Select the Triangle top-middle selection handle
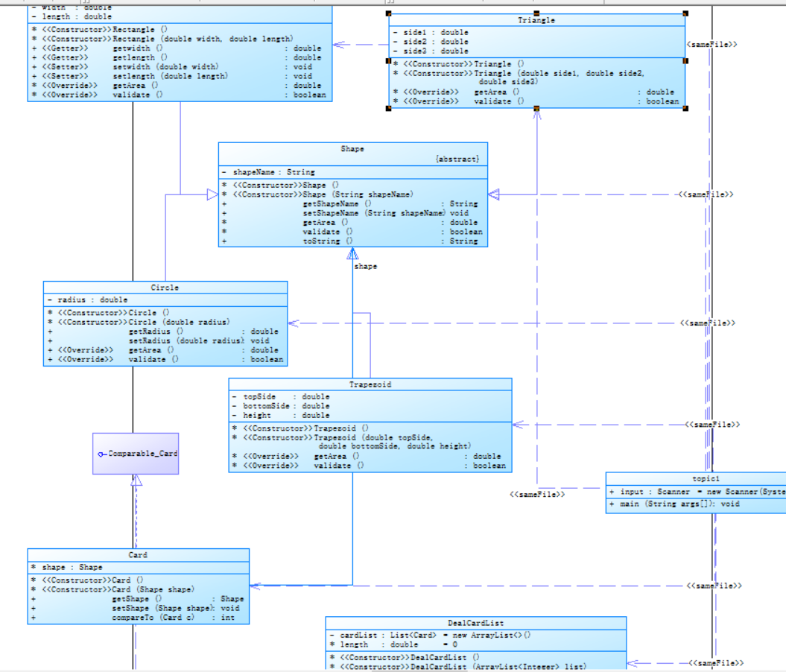 [536, 13]
